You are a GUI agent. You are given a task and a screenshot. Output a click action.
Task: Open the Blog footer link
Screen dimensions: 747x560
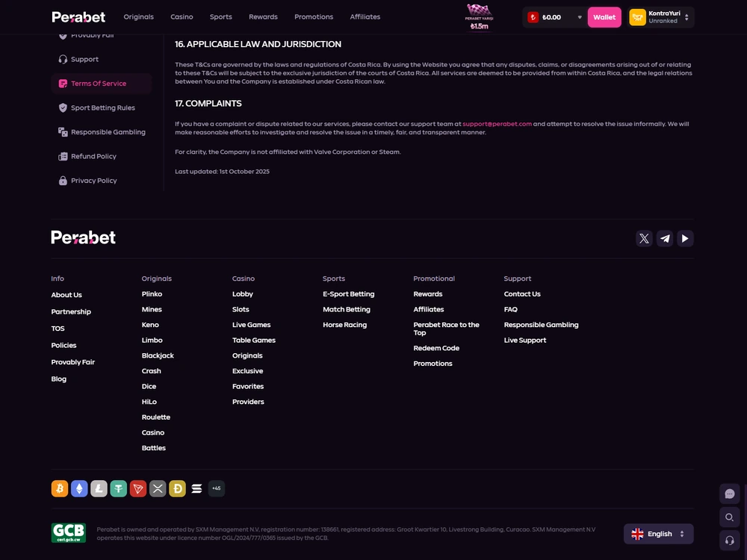(x=59, y=379)
